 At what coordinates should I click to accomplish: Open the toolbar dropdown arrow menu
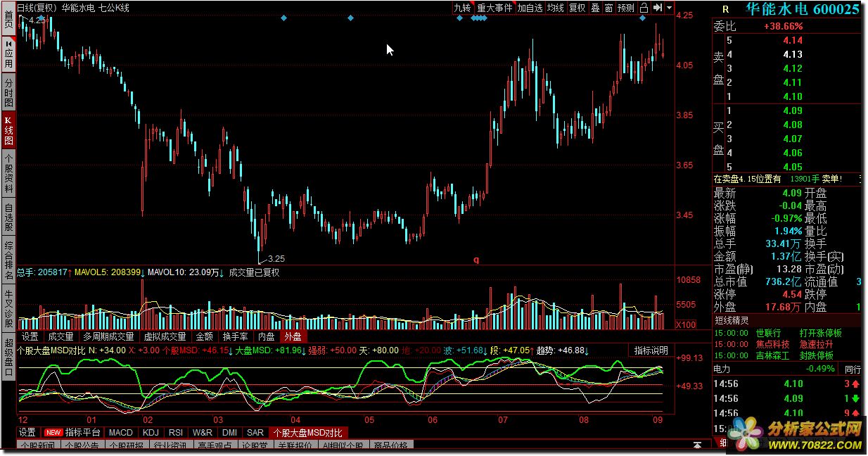(668, 8)
